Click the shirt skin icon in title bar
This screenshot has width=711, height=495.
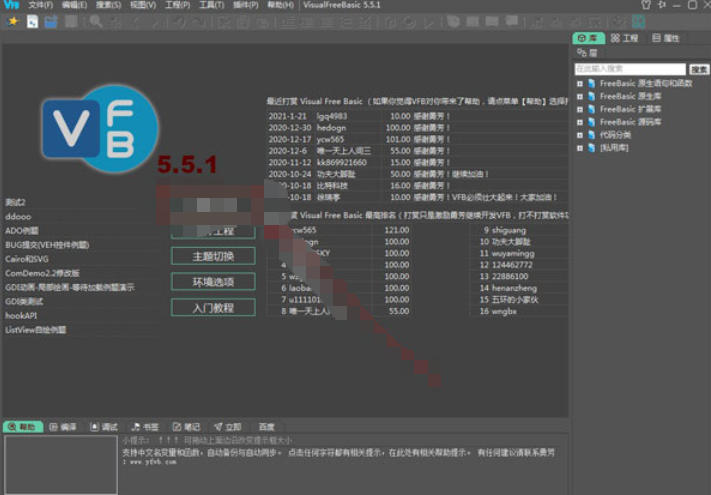pos(646,5)
